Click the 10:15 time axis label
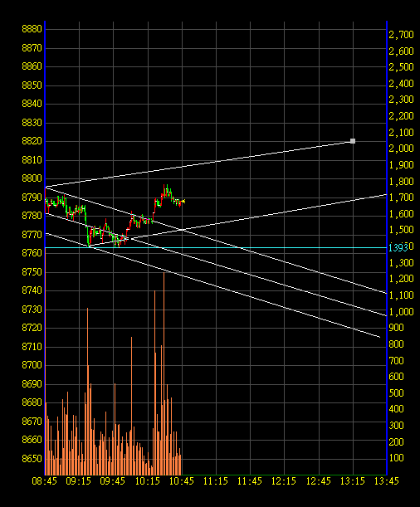The image size is (420, 507). point(148,481)
